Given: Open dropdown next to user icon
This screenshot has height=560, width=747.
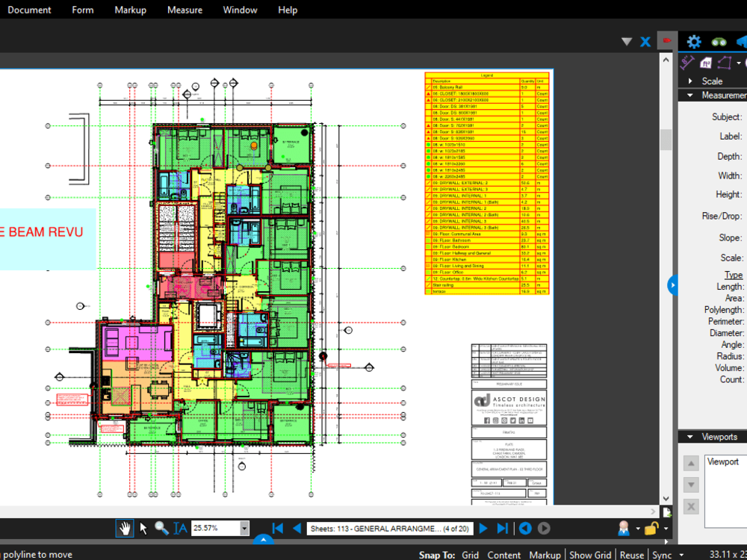Looking at the screenshot, I should click(x=637, y=528).
